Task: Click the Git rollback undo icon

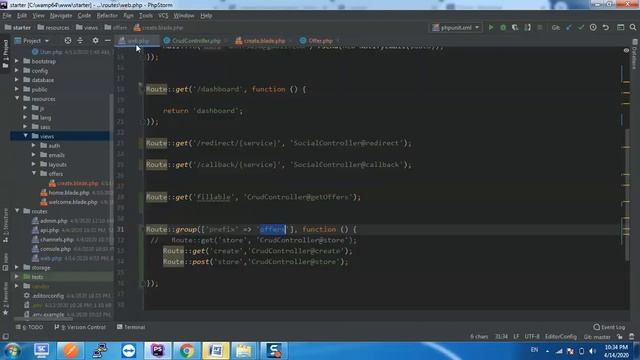Action: (606, 27)
